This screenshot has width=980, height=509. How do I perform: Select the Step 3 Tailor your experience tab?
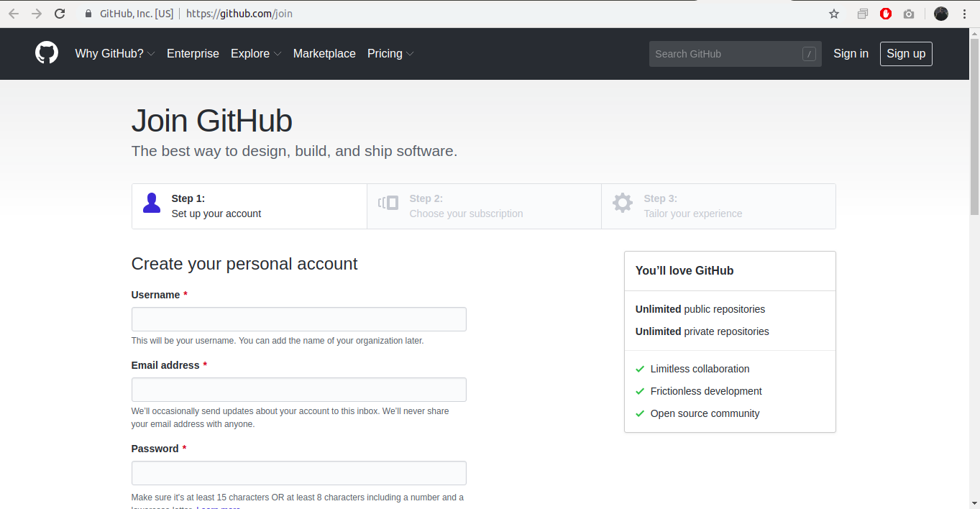(718, 206)
